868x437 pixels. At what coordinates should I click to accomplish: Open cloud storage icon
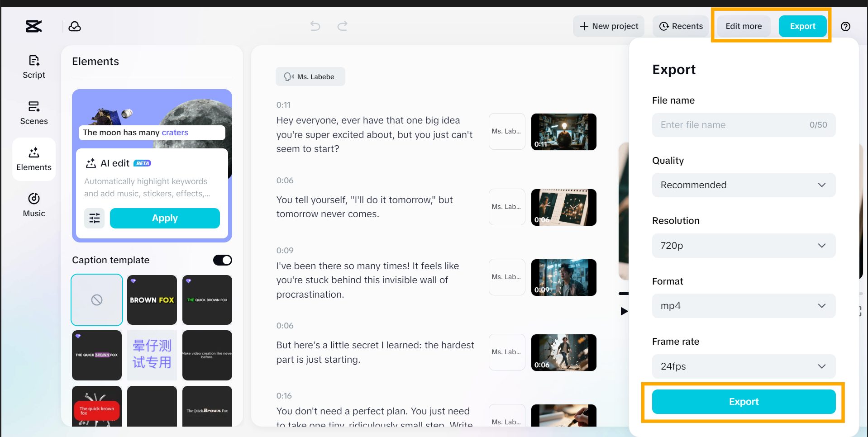click(75, 26)
